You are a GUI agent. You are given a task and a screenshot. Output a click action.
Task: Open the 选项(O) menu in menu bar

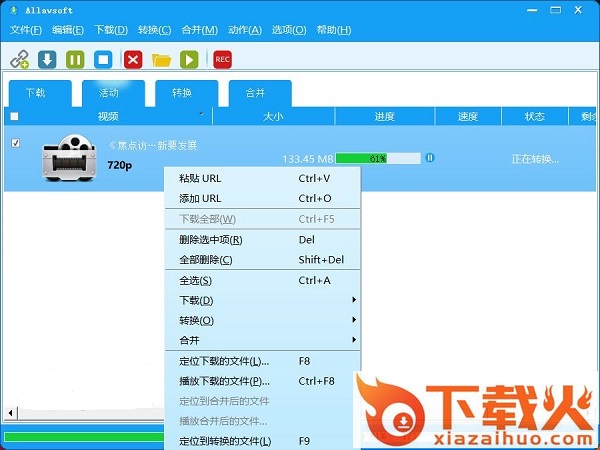287,30
